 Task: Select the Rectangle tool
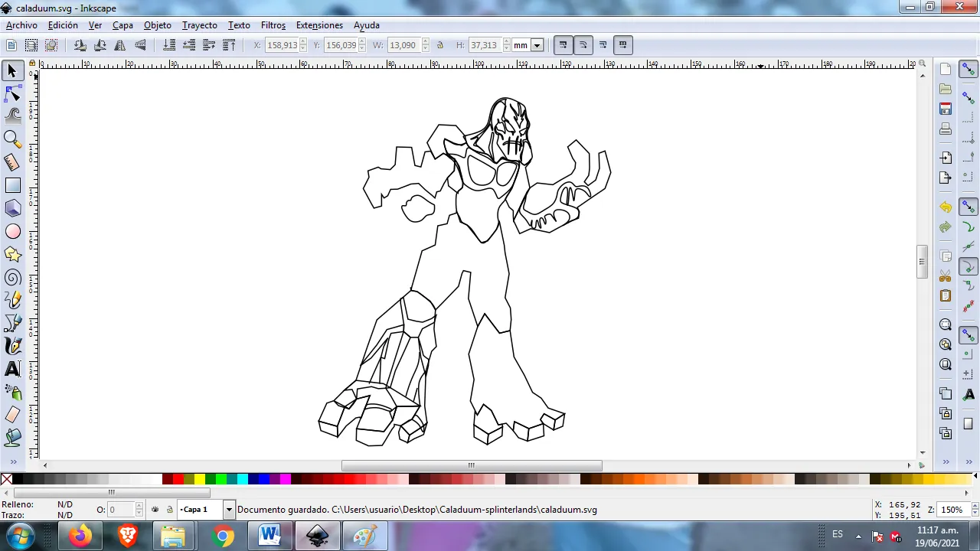tap(12, 185)
